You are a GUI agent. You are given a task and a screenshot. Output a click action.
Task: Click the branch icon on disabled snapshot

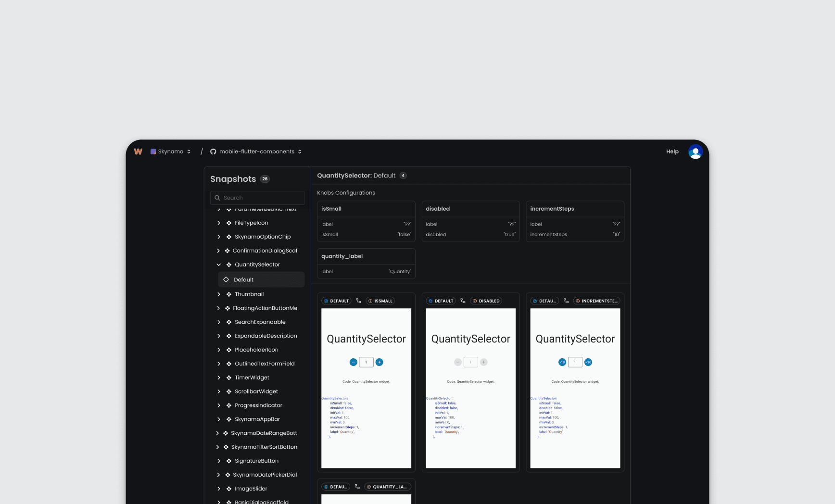(463, 301)
